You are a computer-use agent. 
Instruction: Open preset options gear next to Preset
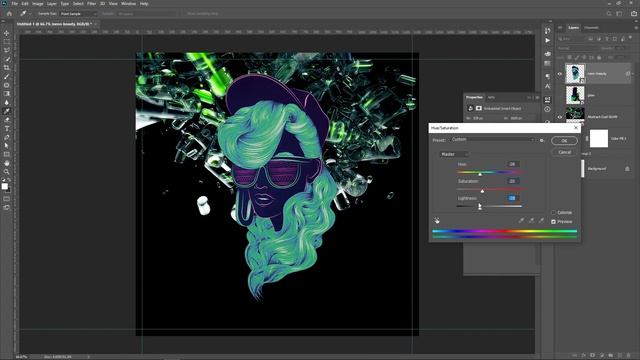tap(542, 140)
